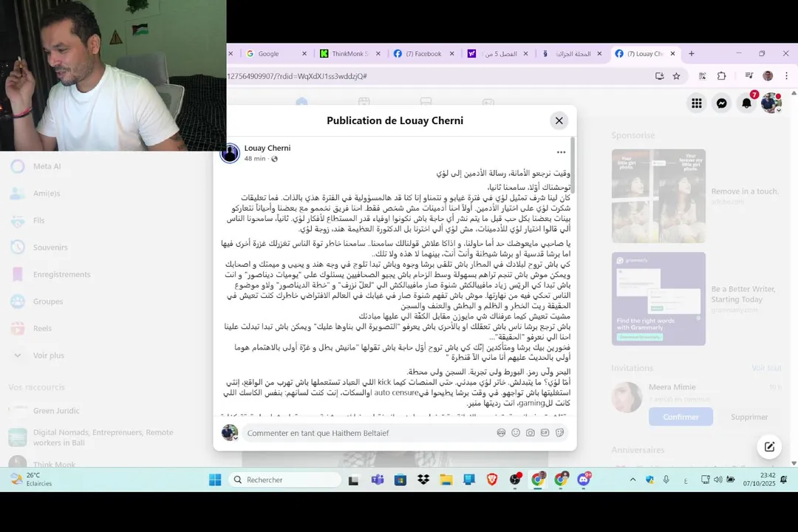Open the Chrome three-dot menu

pos(786,76)
